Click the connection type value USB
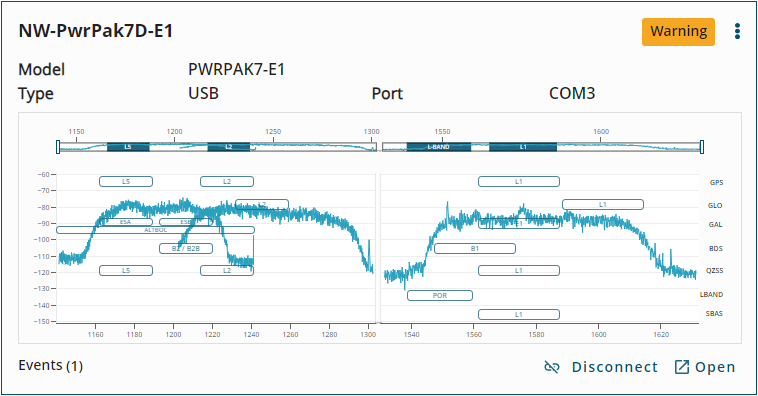 [204, 93]
